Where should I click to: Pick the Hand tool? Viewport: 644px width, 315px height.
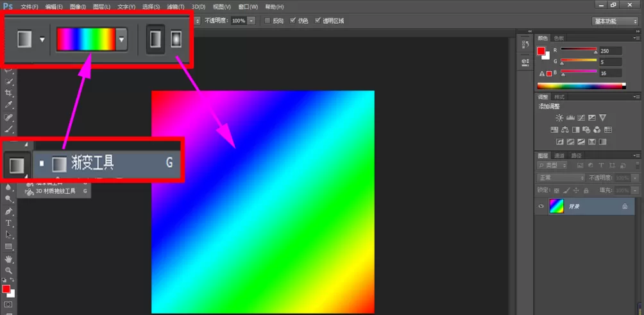(x=8, y=259)
